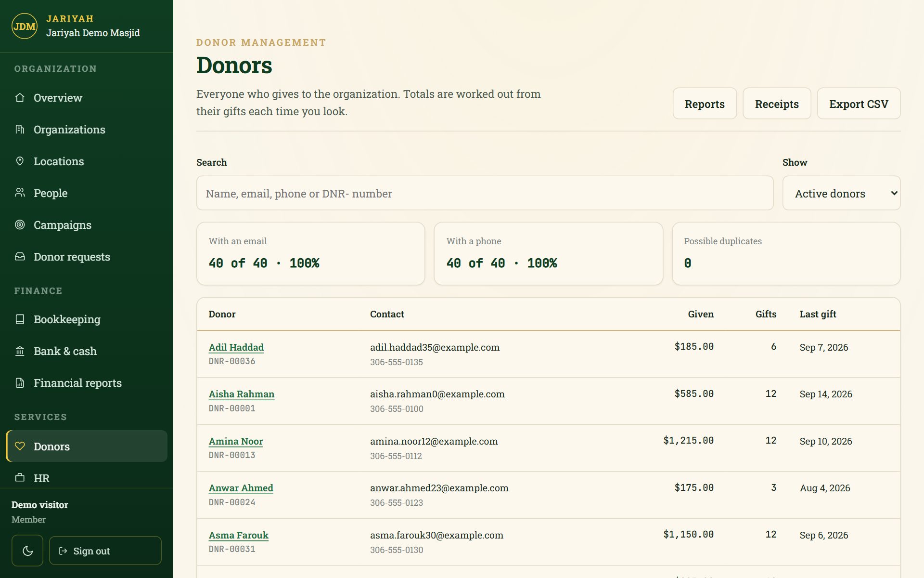924x578 pixels.
Task: Focus the donor search field
Action: (x=485, y=193)
